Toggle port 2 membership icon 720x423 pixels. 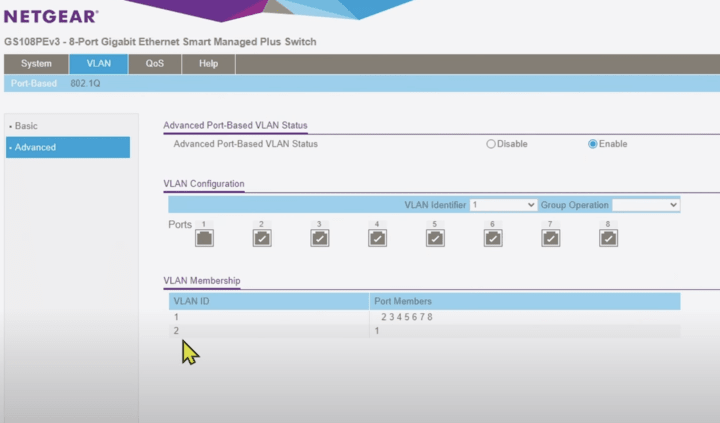(x=261, y=238)
